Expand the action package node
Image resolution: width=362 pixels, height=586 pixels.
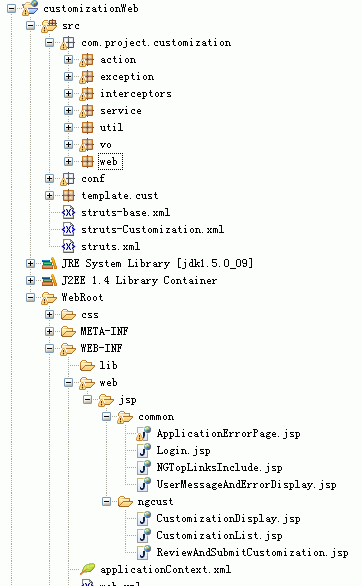tap(68, 59)
